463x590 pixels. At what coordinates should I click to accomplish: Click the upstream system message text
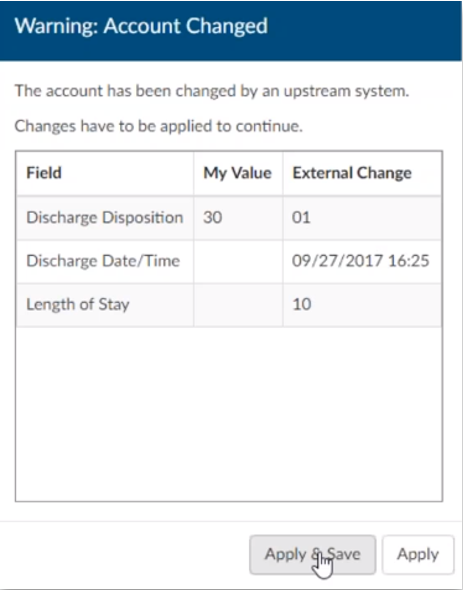[x=212, y=91]
